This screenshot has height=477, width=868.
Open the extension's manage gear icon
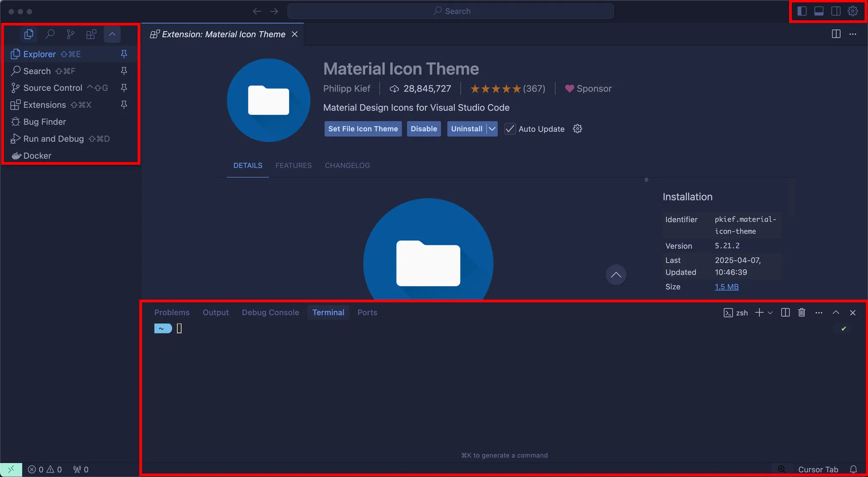577,129
